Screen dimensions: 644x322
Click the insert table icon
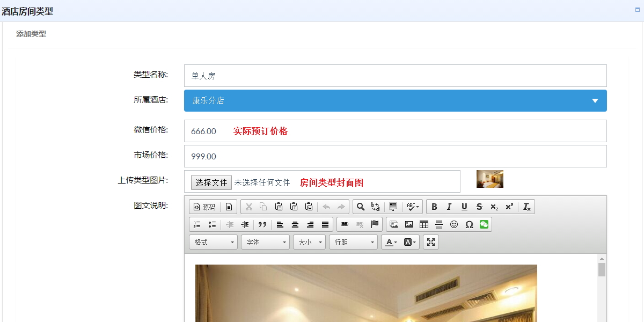click(x=424, y=224)
